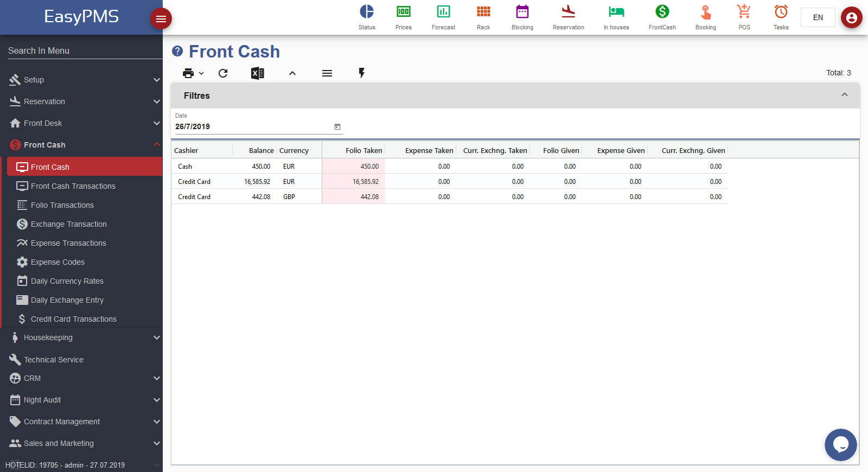The width and height of the screenshot is (868, 472).
Task: Select Daily Currency Rates menu item
Action: point(67,281)
